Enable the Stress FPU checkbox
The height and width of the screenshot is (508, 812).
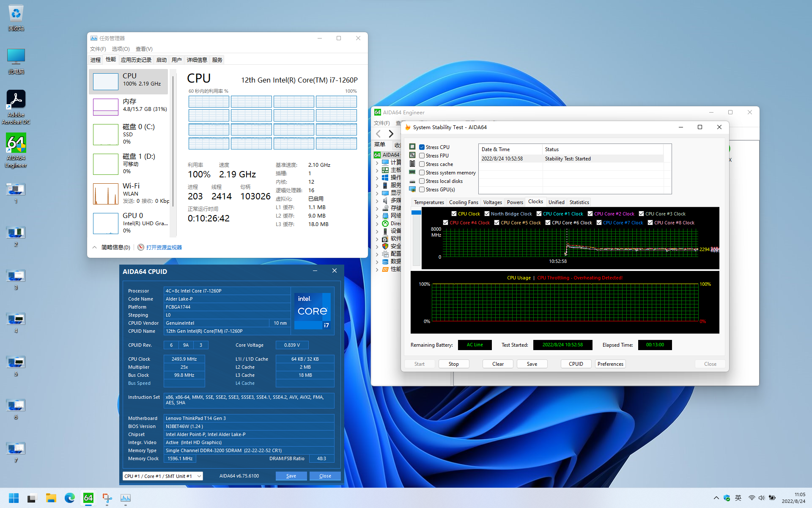[x=422, y=156]
